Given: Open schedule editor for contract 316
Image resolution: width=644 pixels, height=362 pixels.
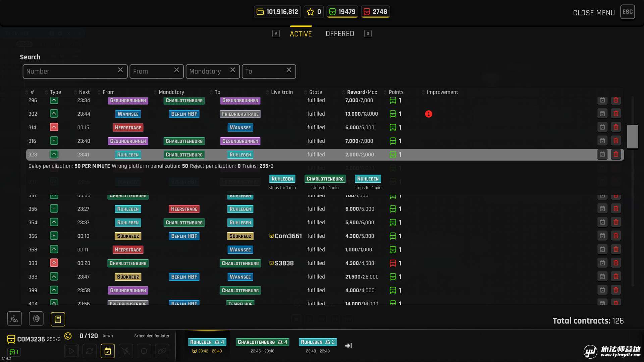Looking at the screenshot, I should point(602,141).
